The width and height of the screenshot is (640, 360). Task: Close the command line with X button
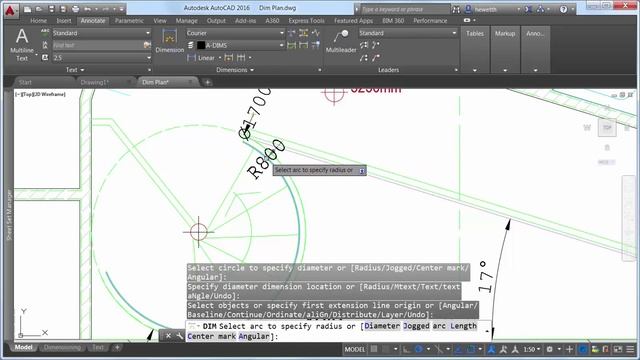pos(168,336)
